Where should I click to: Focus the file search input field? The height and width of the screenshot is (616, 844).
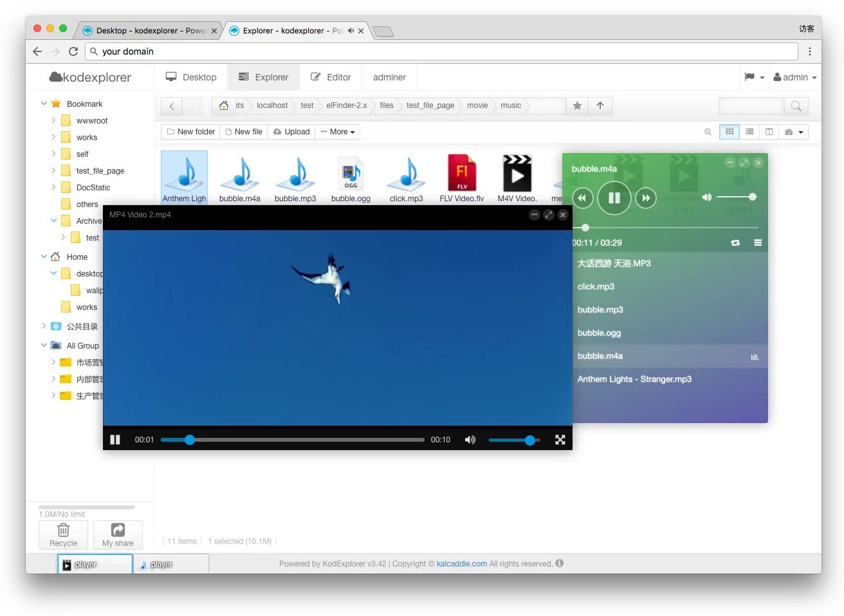pos(751,106)
